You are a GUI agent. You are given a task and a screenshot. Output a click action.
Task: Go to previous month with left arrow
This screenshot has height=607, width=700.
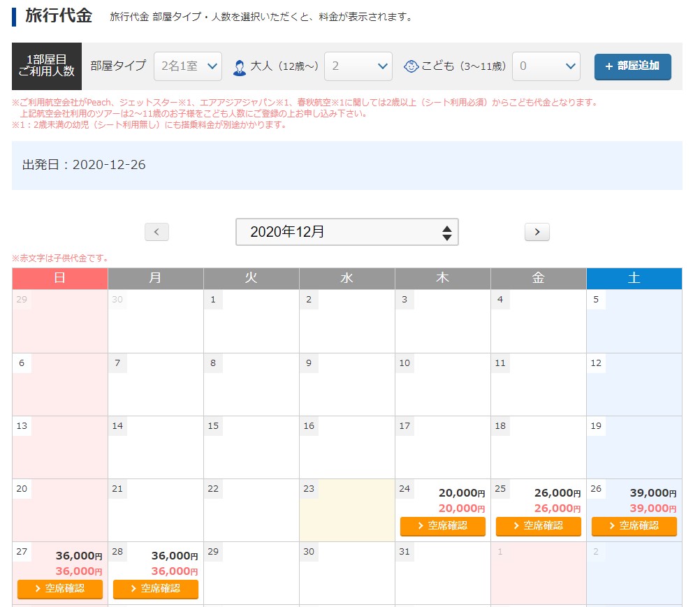156,232
